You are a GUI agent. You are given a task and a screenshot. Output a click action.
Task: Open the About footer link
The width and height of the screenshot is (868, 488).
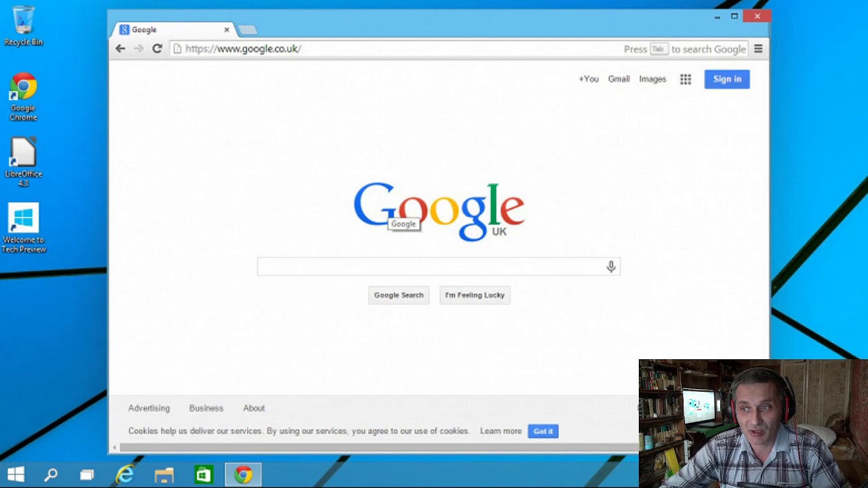pyautogui.click(x=254, y=408)
